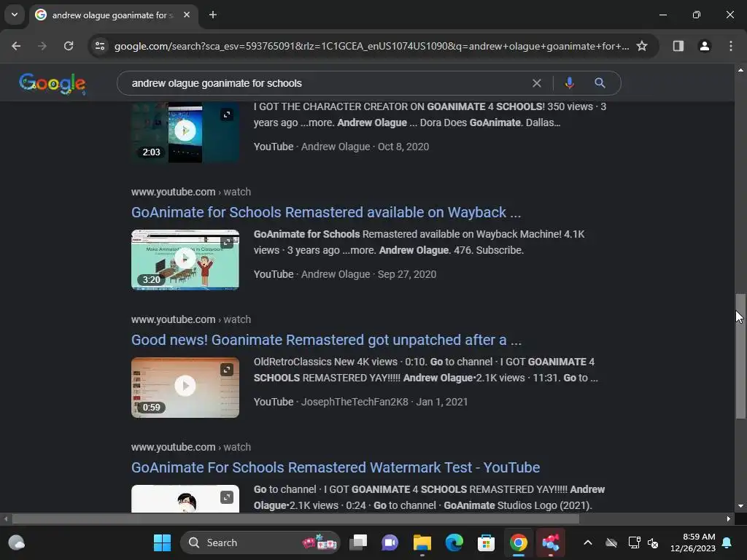Expand preview of 2:03 video
747x560 pixels.
click(x=227, y=114)
